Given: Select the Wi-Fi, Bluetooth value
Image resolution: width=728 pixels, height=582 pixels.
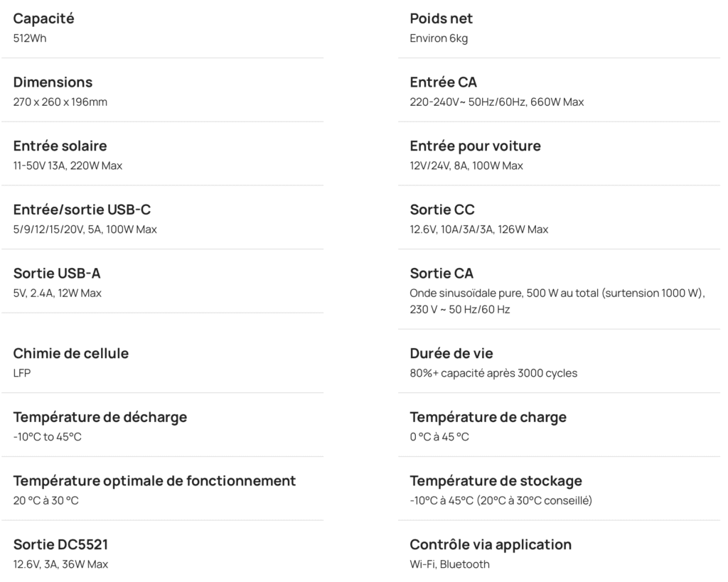Looking at the screenshot, I should (x=449, y=564).
